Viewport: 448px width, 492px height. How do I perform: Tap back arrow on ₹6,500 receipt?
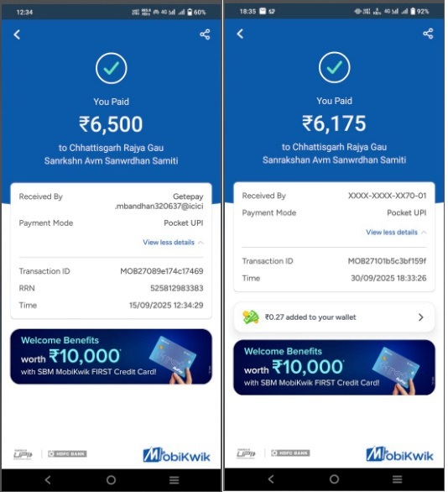[18, 34]
